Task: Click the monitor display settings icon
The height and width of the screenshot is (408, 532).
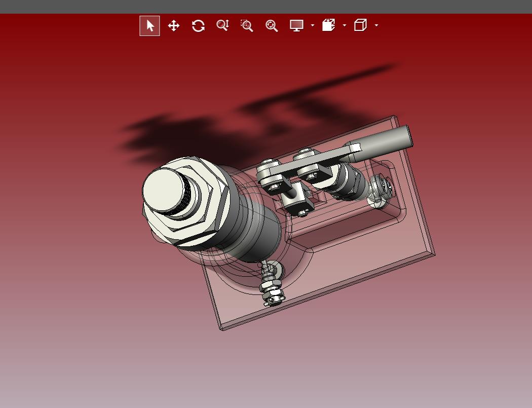Action: tap(296, 25)
